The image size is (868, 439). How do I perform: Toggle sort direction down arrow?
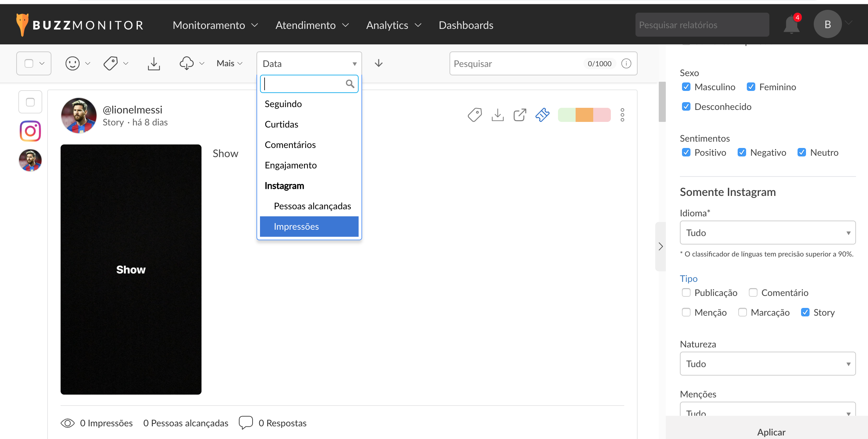(x=379, y=63)
